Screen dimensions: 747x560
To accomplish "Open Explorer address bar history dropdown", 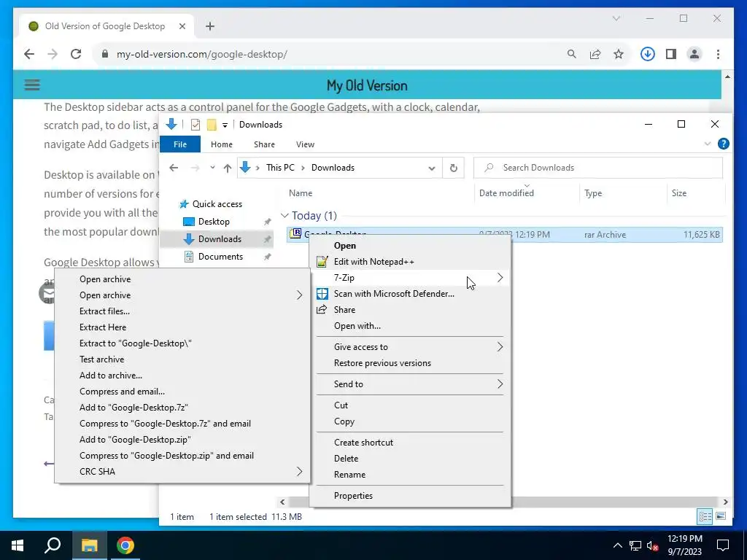I will [x=432, y=168].
